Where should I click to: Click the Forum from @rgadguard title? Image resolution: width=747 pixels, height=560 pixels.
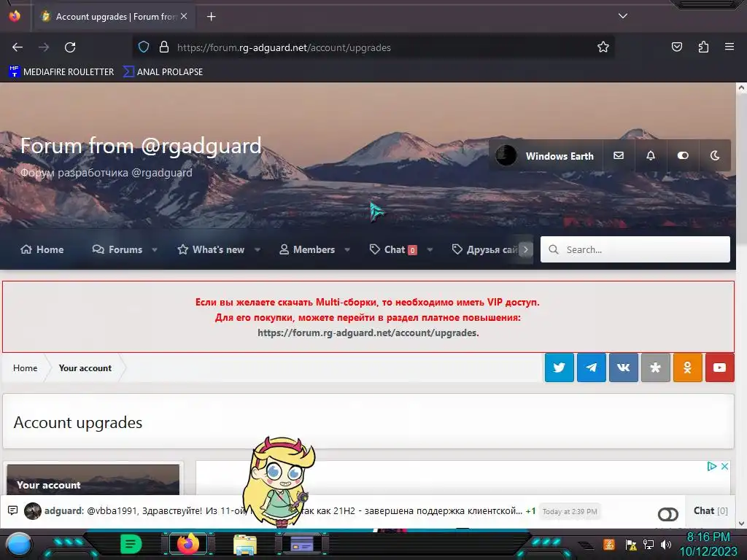(x=141, y=145)
